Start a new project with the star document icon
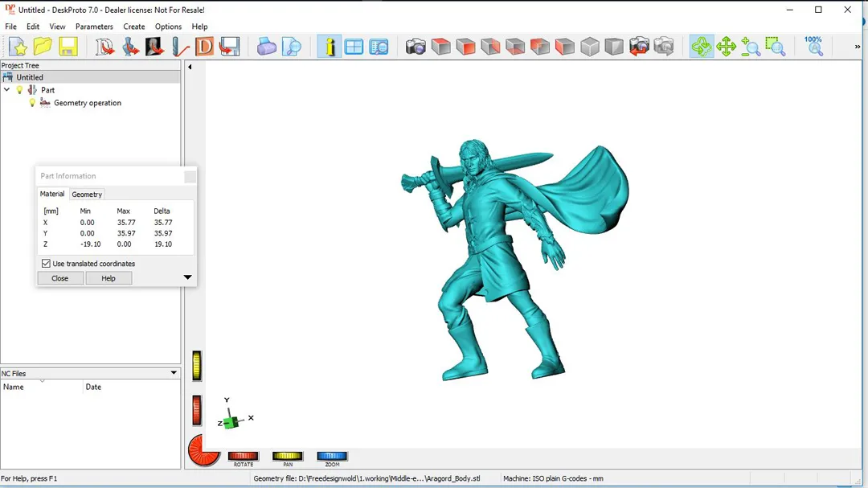868x488 pixels. [18, 47]
